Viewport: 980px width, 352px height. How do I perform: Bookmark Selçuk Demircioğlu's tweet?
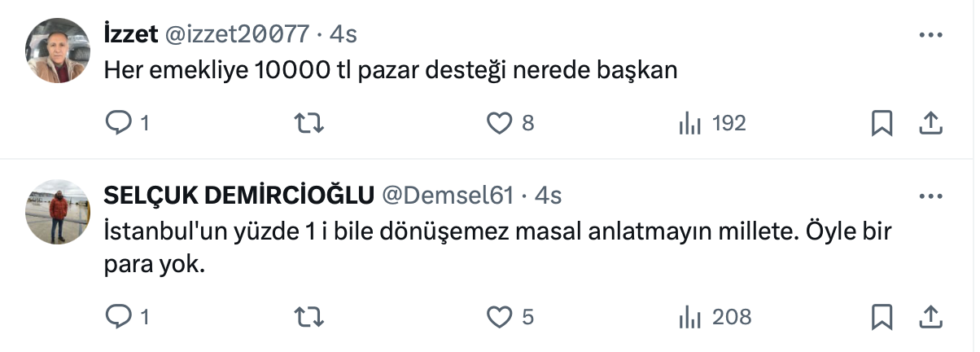[882, 316]
